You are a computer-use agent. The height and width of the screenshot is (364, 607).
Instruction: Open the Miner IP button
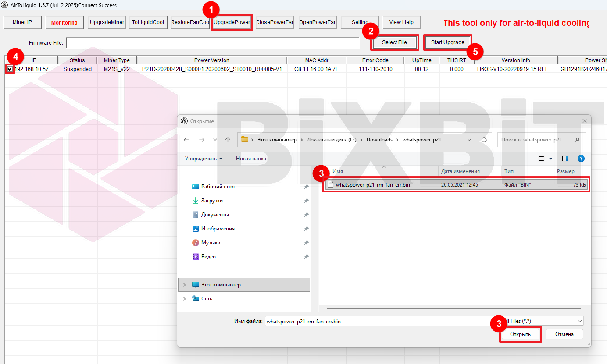tap(22, 22)
